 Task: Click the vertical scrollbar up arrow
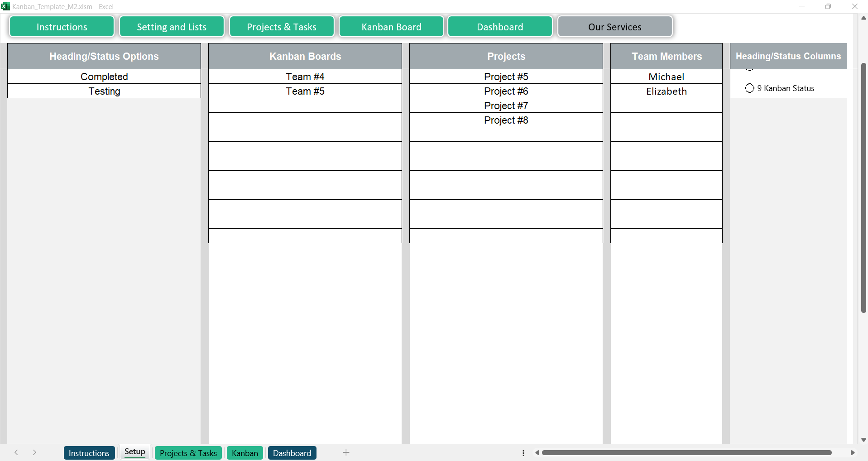[863, 18]
